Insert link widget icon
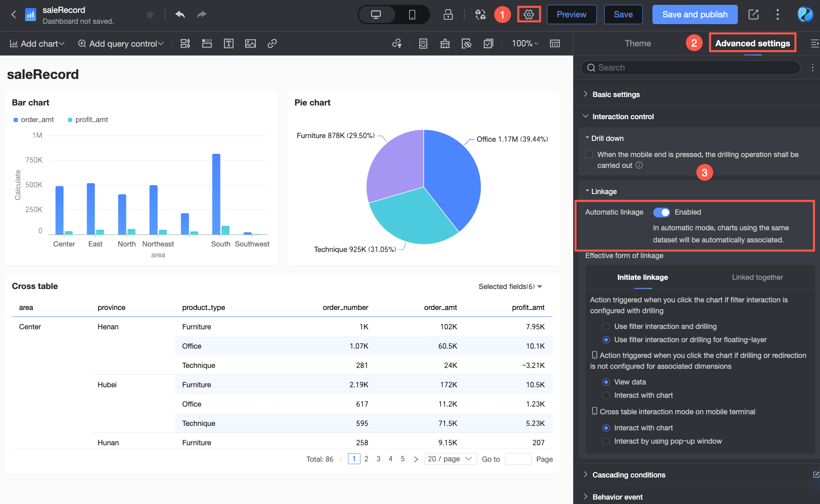820x504 pixels. pos(272,43)
